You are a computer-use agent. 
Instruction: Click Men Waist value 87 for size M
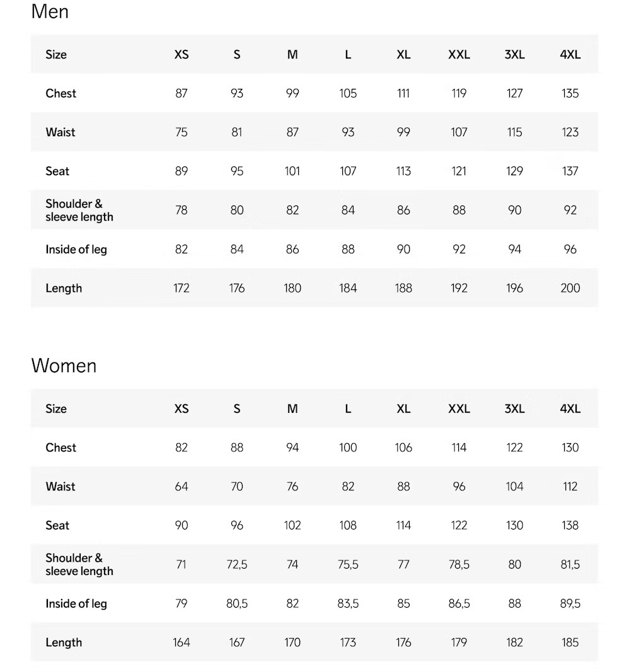coord(292,132)
